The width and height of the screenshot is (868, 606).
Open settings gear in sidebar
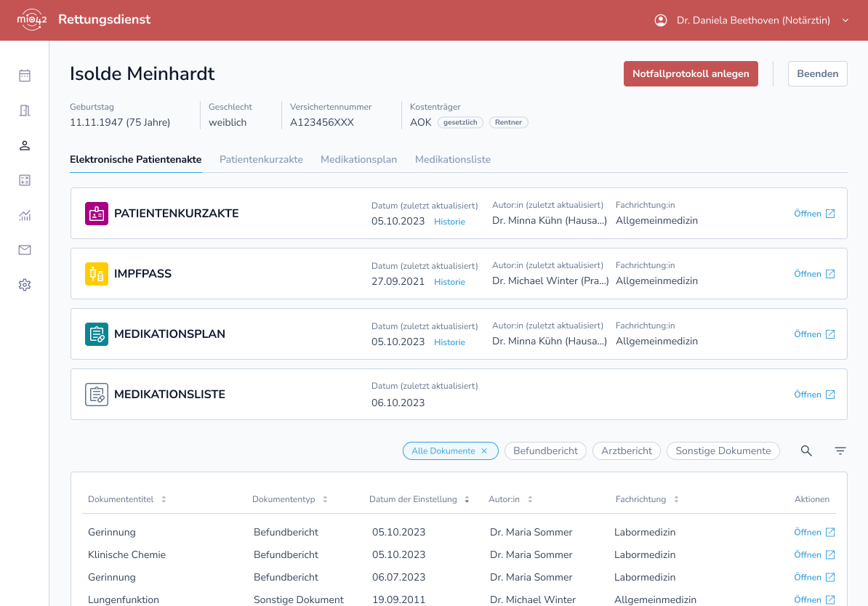[x=25, y=285]
